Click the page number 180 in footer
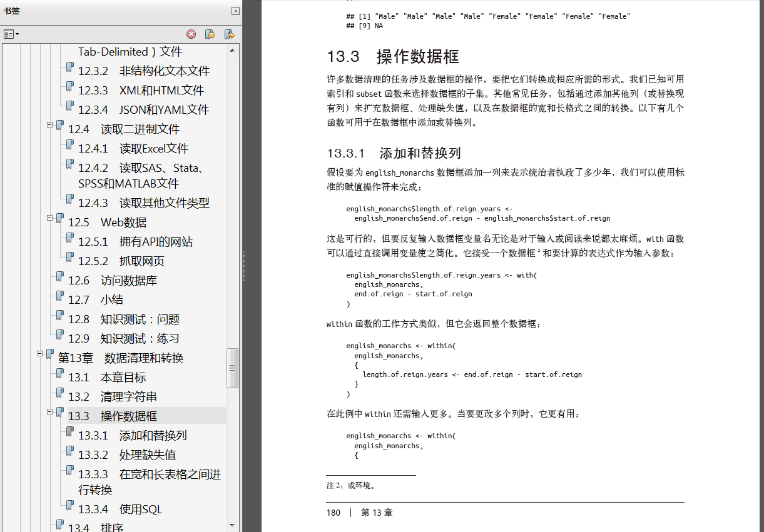Viewport: 764px width, 532px height. tap(334, 513)
